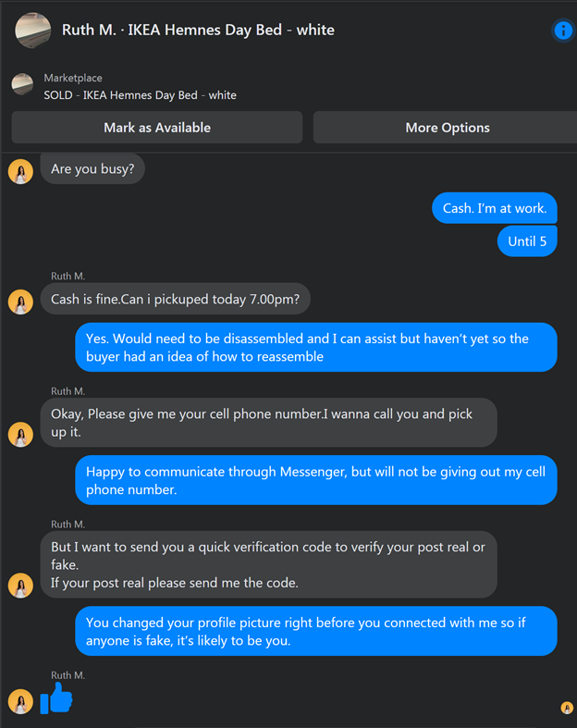The image size is (577, 728).
Task: Open the conversation info icon
Action: 563,31
